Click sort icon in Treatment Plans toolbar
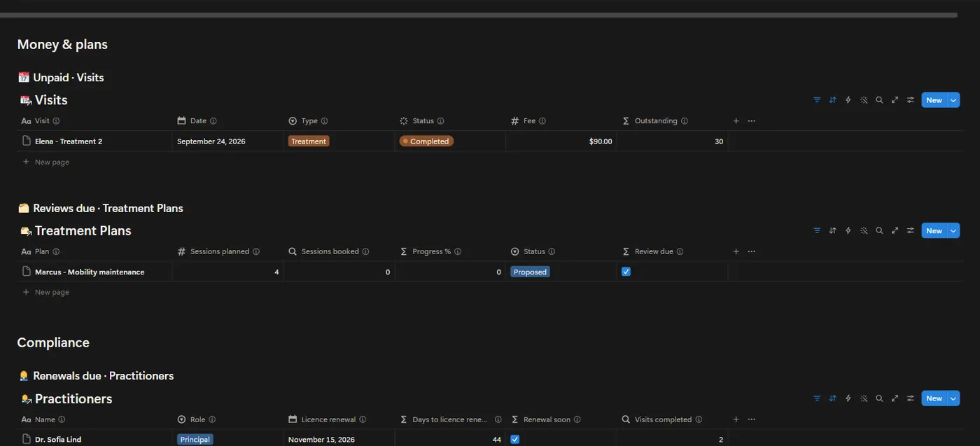The image size is (980, 446). click(832, 230)
